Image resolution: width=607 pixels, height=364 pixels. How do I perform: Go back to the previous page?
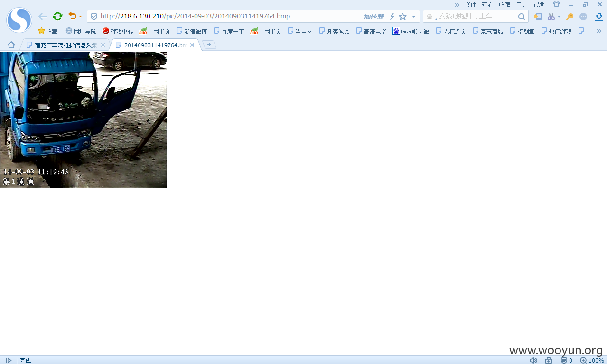[x=43, y=16]
